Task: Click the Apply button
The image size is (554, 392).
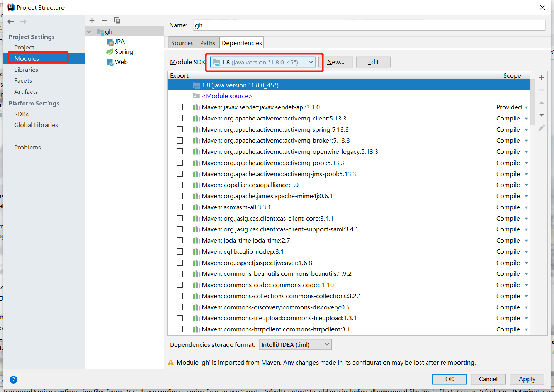Action: (x=527, y=379)
